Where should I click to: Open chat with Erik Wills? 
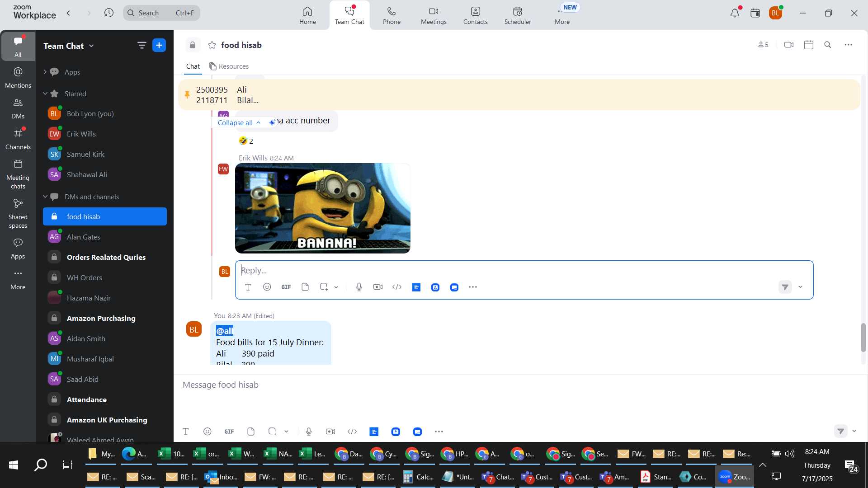pyautogui.click(x=105, y=134)
